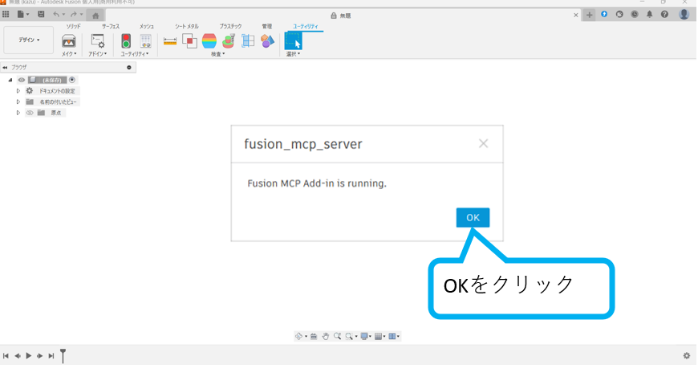
Task: Open the job status clock icon
Action: pyautogui.click(x=634, y=14)
